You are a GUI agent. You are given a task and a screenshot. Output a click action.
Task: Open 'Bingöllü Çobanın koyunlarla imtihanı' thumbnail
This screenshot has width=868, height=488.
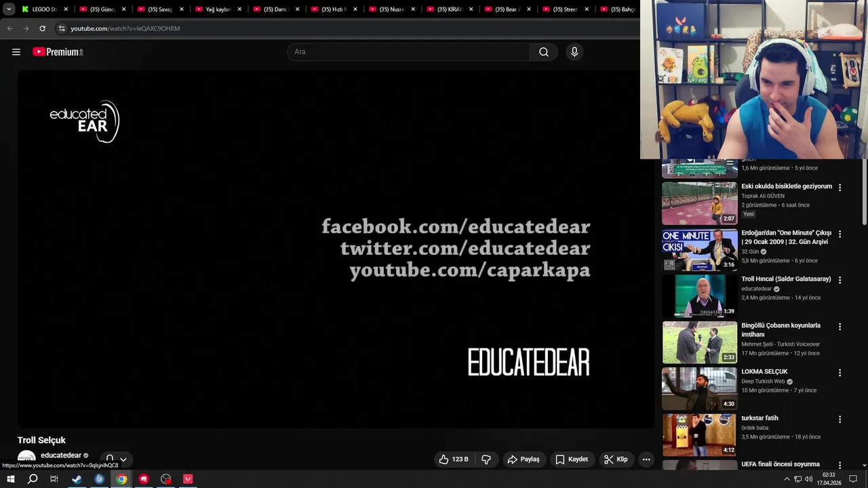pos(700,343)
